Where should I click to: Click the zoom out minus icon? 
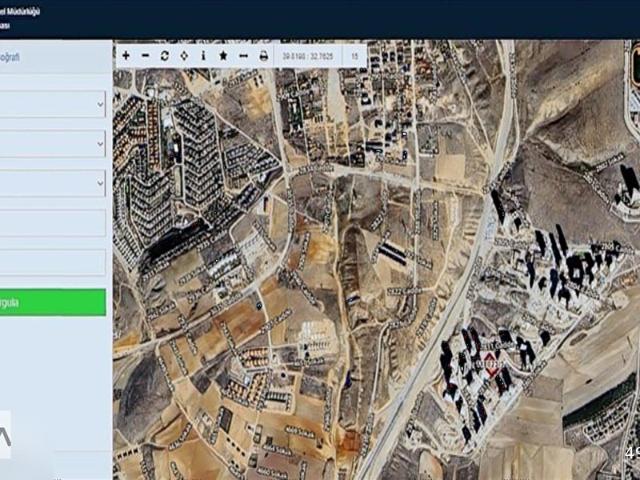[145, 56]
